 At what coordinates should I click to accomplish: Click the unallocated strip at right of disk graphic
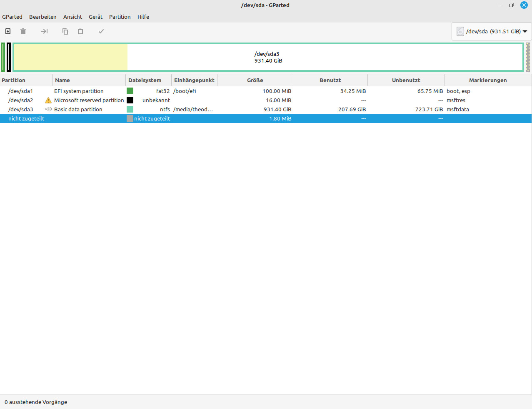[x=528, y=57]
